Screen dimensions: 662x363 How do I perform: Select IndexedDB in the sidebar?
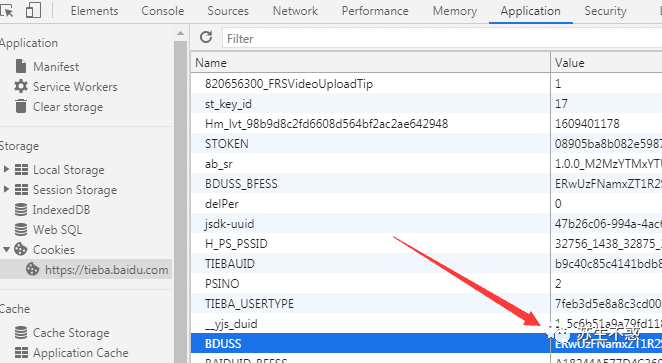click(x=61, y=210)
